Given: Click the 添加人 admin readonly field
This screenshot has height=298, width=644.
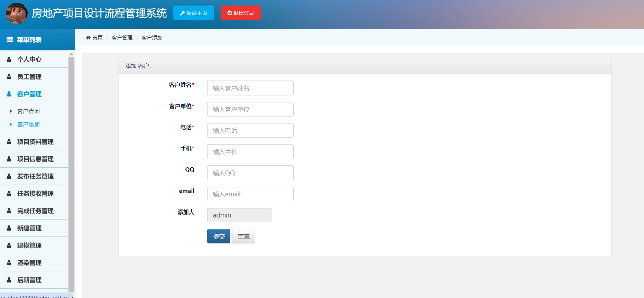Looking at the screenshot, I should pos(240,215).
